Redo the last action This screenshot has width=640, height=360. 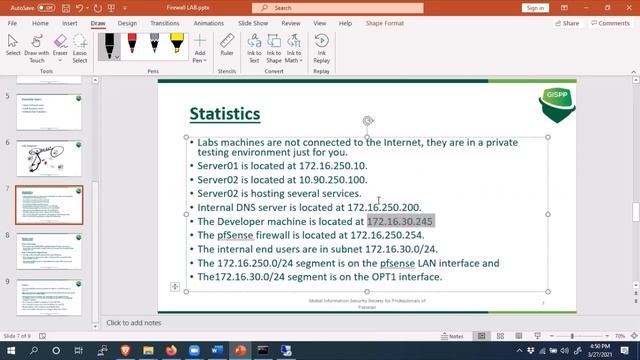pyautogui.click(x=98, y=8)
